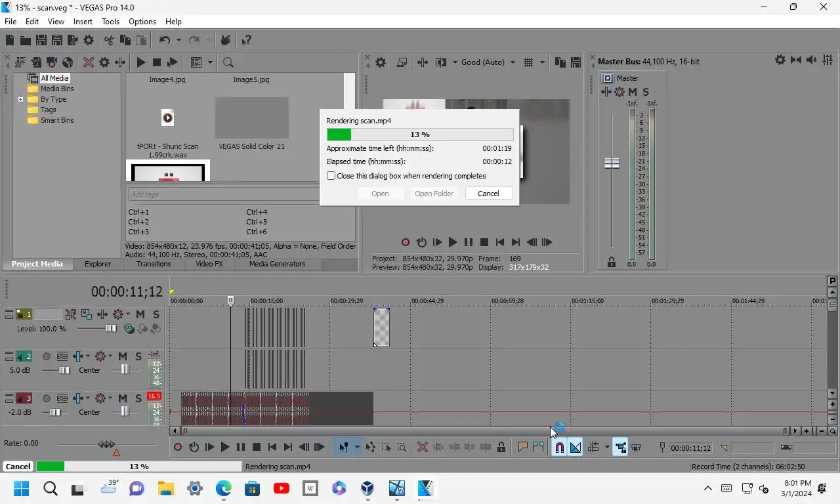Screen dimensions: 840x504
Task: Open Master Bus audio properties gear
Action: 780,60
